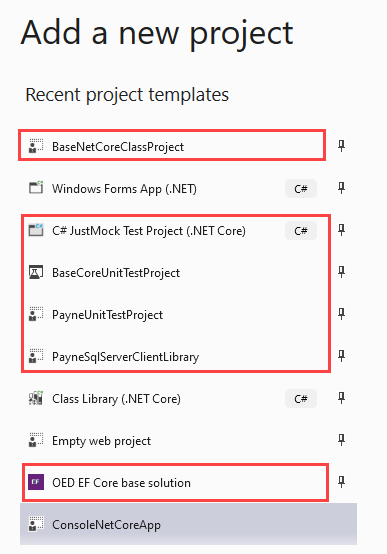Pin the Windows Forms App template

[x=341, y=188]
